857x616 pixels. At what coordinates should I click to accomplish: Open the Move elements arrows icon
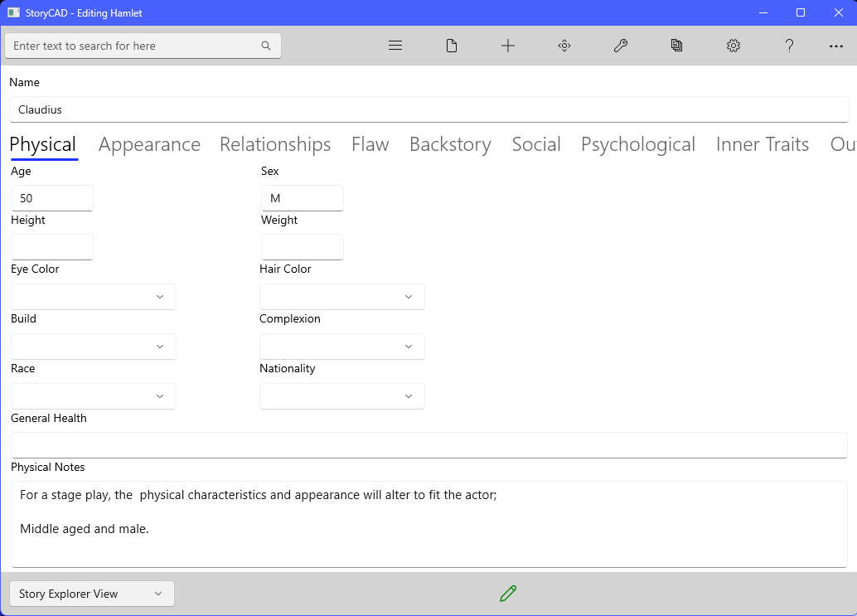pyautogui.click(x=564, y=46)
